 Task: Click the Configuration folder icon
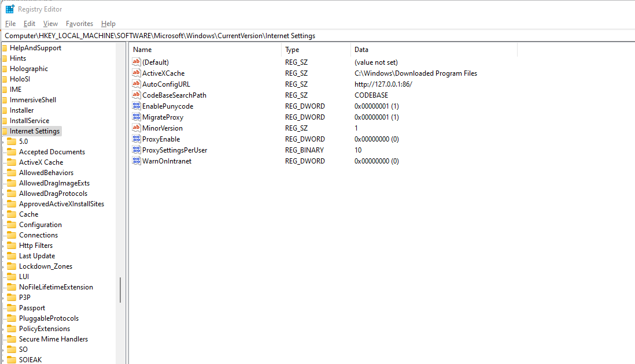(x=12, y=224)
